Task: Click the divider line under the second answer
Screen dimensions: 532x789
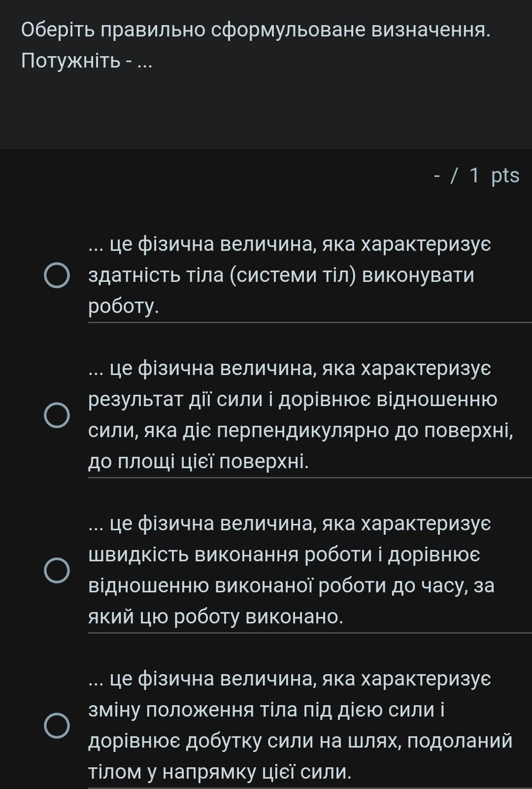Action: pyautogui.click(x=310, y=478)
